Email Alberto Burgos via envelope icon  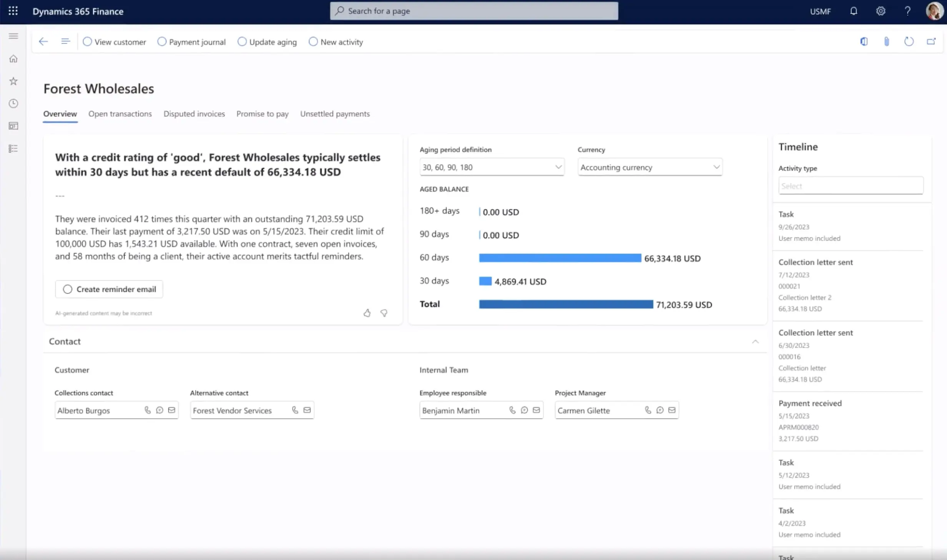[171, 410]
